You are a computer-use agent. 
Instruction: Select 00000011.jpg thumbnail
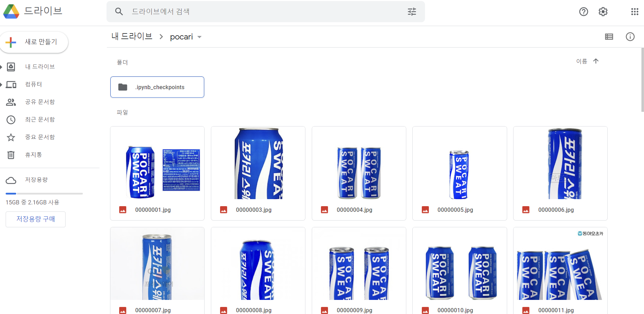[x=560, y=264]
